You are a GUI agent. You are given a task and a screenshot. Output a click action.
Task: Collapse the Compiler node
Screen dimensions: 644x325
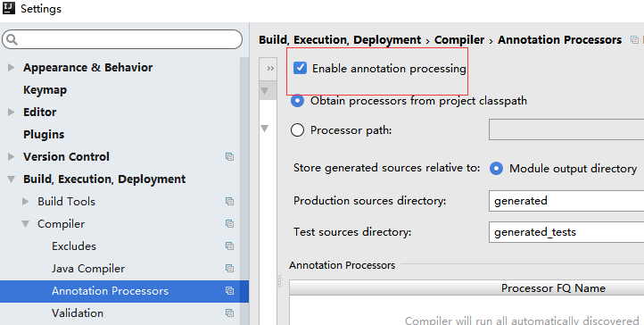[26, 224]
